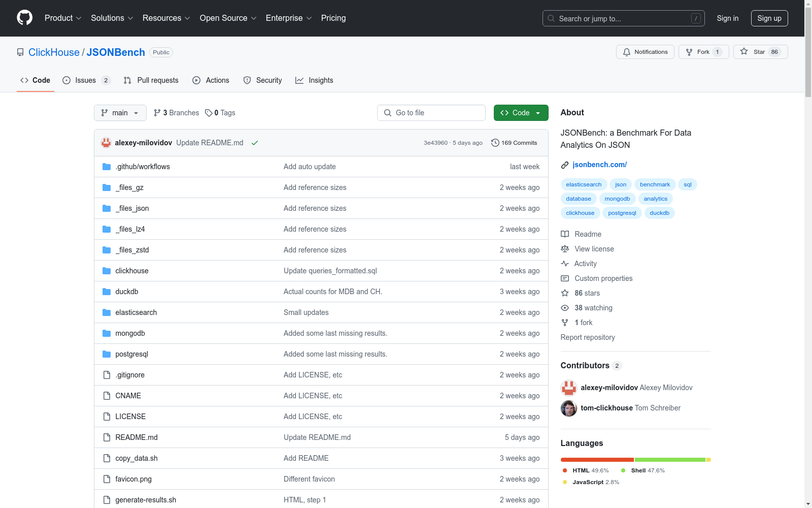Click the Go to file search box

coord(431,113)
